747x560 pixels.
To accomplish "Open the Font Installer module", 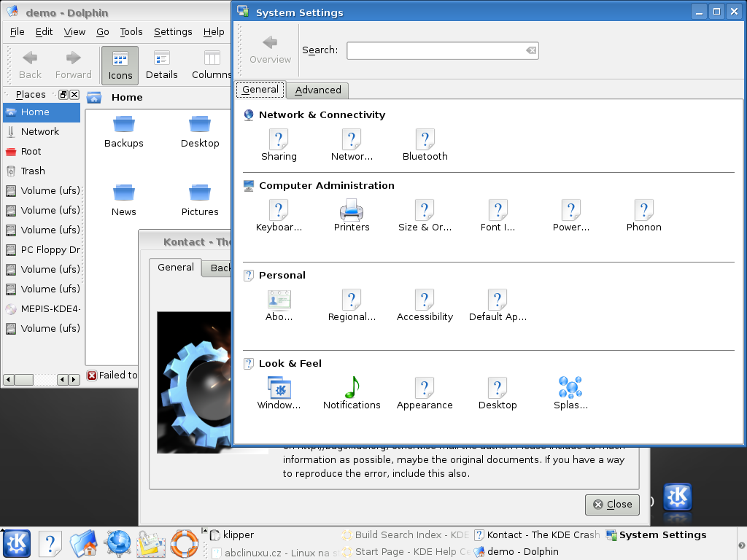I will [498, 216].
